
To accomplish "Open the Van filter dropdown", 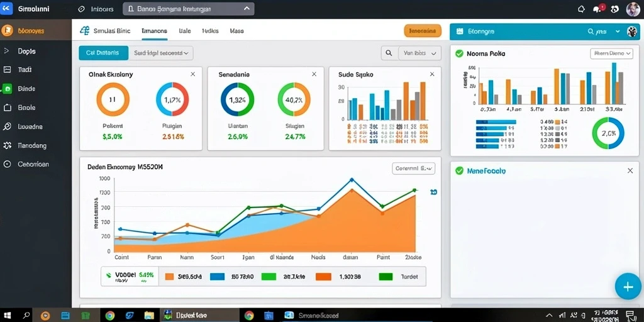I will [419, 53].
